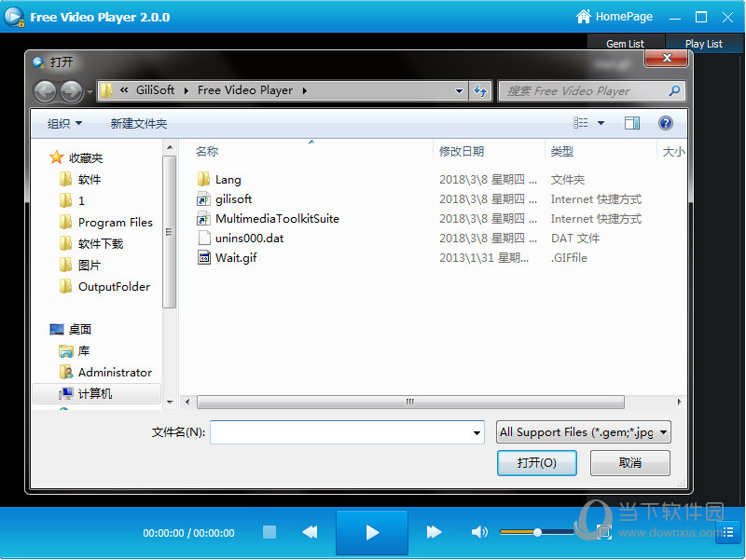Select the Wait.gif file
Viewport: 746px width, 560px height.
pyautogui.click(x=236, y=257)
